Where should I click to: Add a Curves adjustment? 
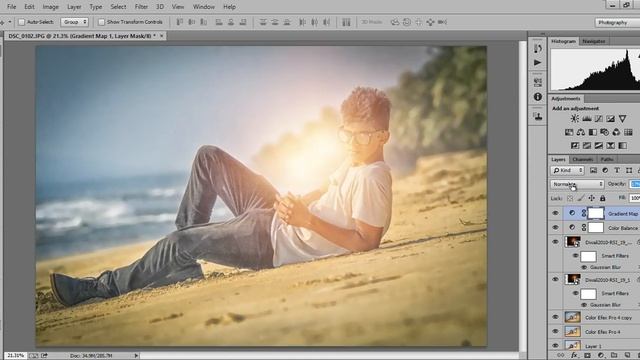point(598,119)
